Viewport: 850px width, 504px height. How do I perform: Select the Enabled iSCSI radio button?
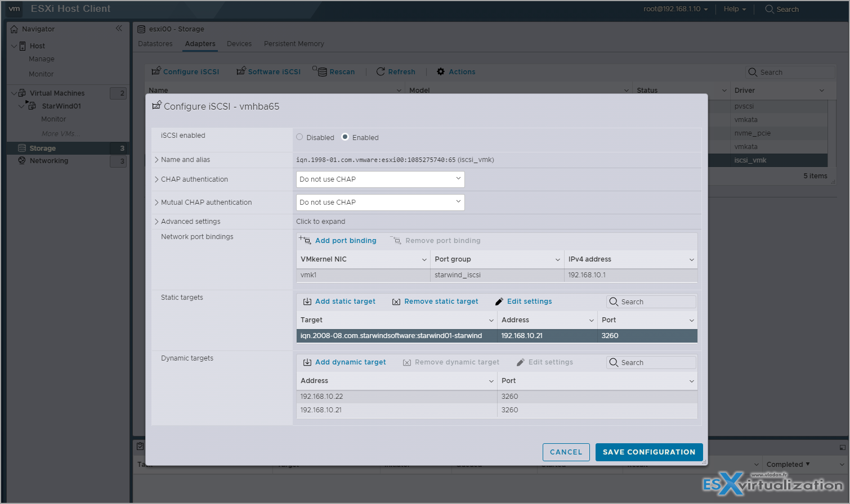[x=345, y=137]
